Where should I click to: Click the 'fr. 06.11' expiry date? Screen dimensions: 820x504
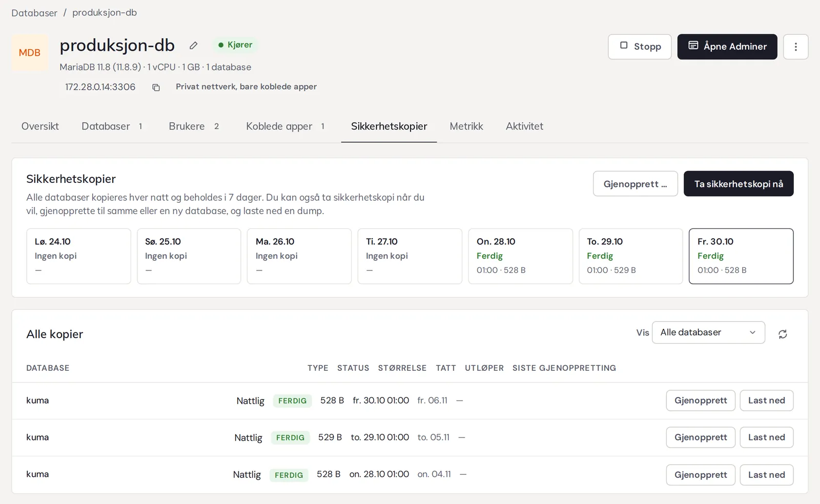pos(432,401)
